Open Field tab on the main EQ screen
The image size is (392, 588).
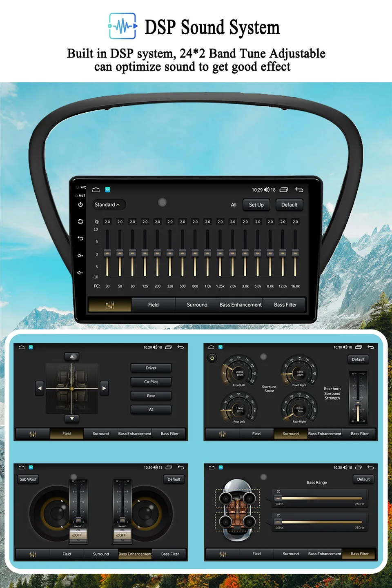coord(154,305)
